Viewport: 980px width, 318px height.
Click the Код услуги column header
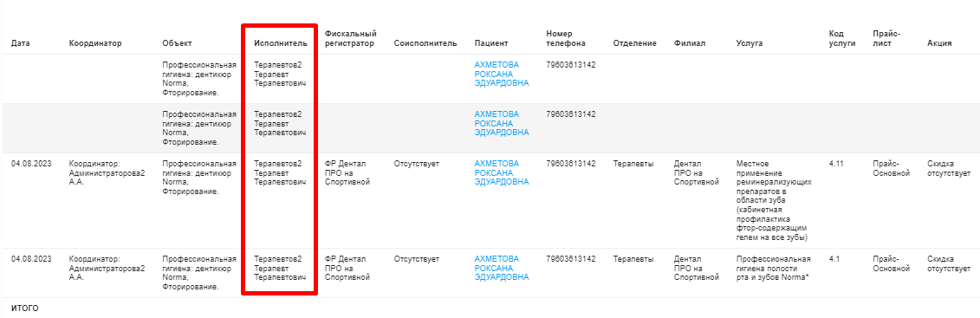(x=842, y=38)
